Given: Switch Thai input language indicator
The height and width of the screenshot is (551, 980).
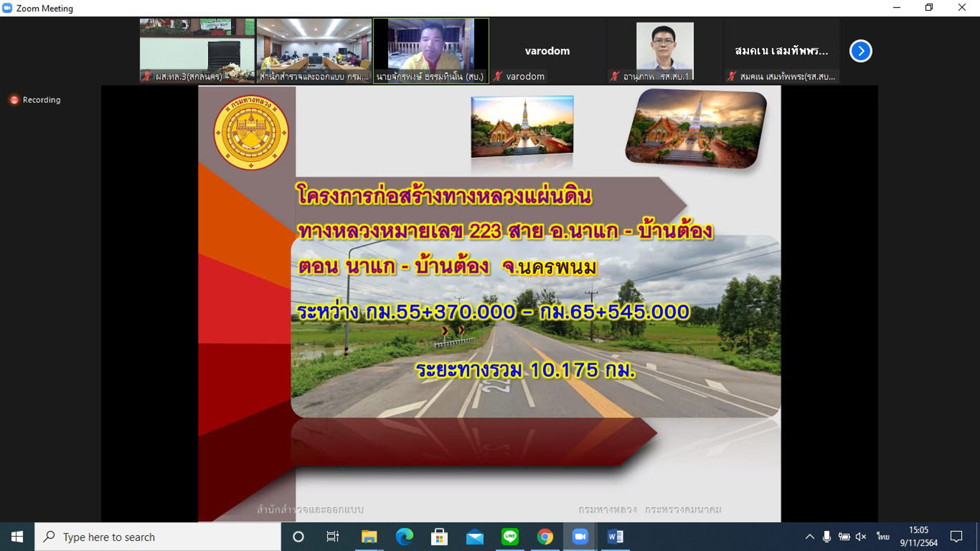Looking at the screenshot, I should click(883, 537).
